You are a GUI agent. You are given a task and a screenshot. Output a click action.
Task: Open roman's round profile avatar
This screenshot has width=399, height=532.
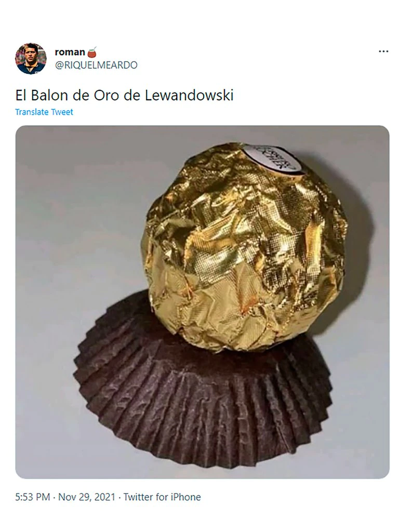(31, 58)
